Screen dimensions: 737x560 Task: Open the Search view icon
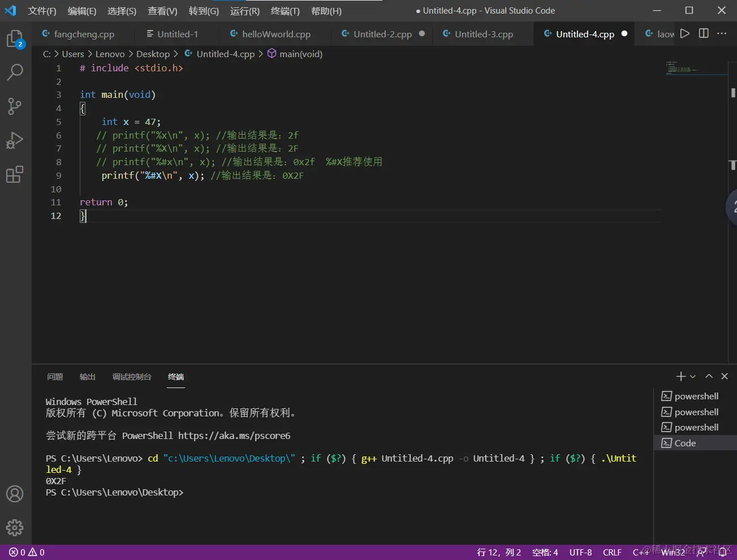click(x=15, y=72)
